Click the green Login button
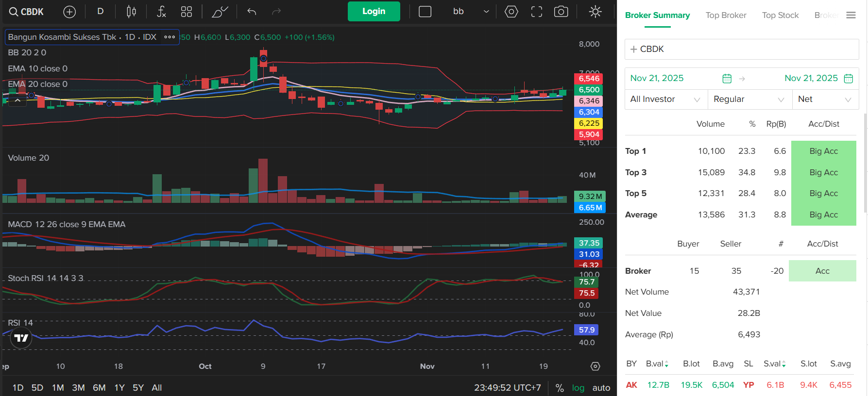Image resolution: width=868 pixels, height=396 pixels. coord(374,12)
